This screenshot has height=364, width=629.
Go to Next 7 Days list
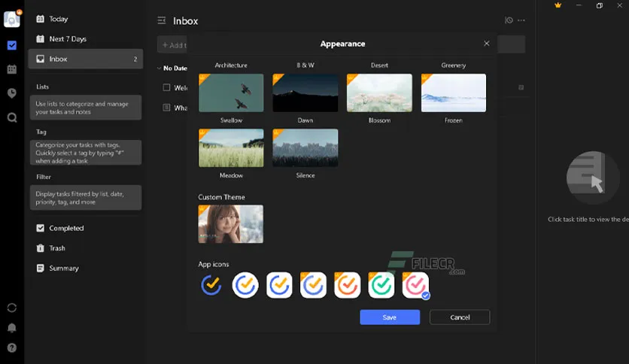click(x=67, y=39)
